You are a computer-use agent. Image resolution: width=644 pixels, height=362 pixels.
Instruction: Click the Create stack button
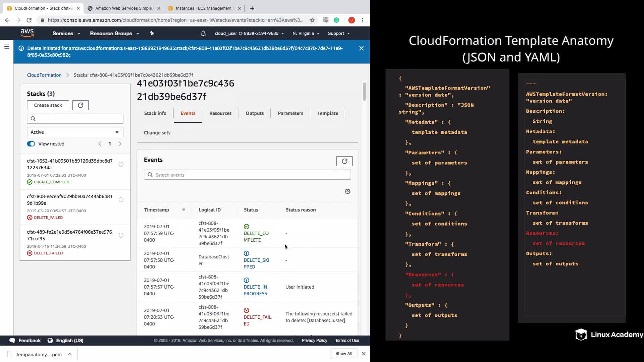(x=48, y=105)
